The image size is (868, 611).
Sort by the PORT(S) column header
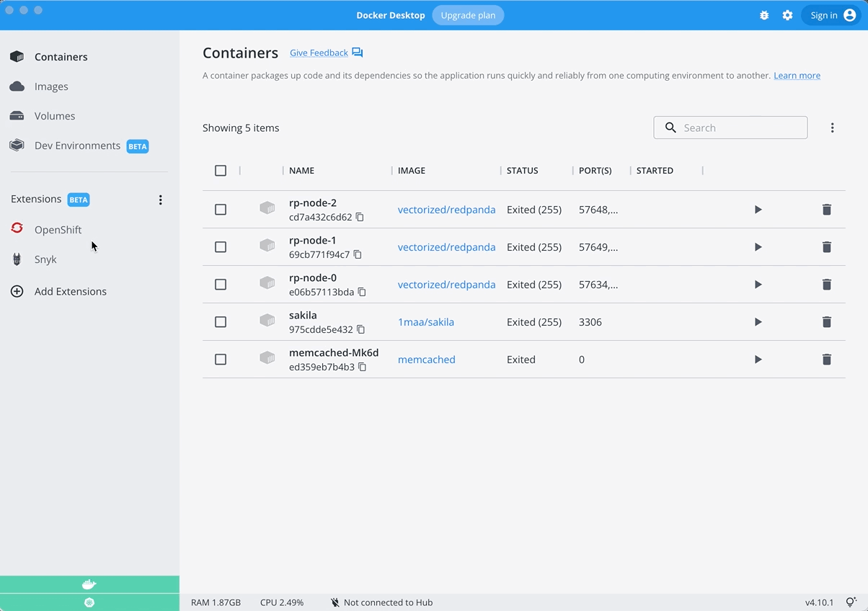click(595, 171)
